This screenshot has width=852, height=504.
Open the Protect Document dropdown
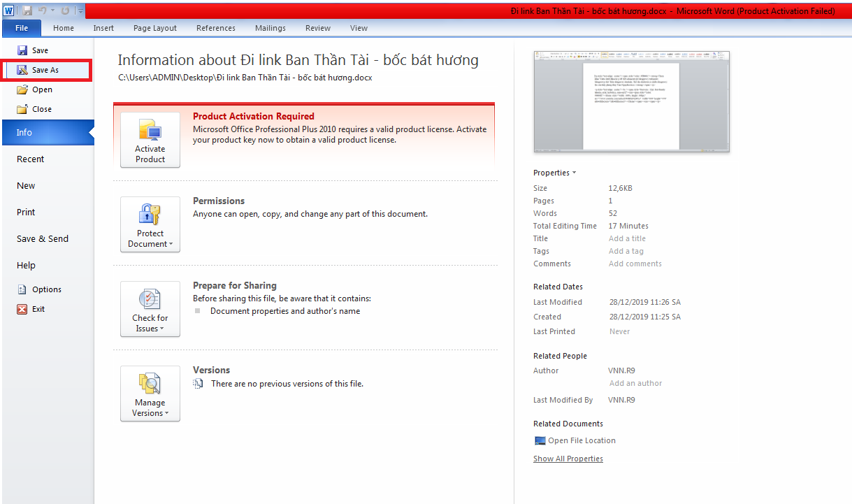coord(150,224)
